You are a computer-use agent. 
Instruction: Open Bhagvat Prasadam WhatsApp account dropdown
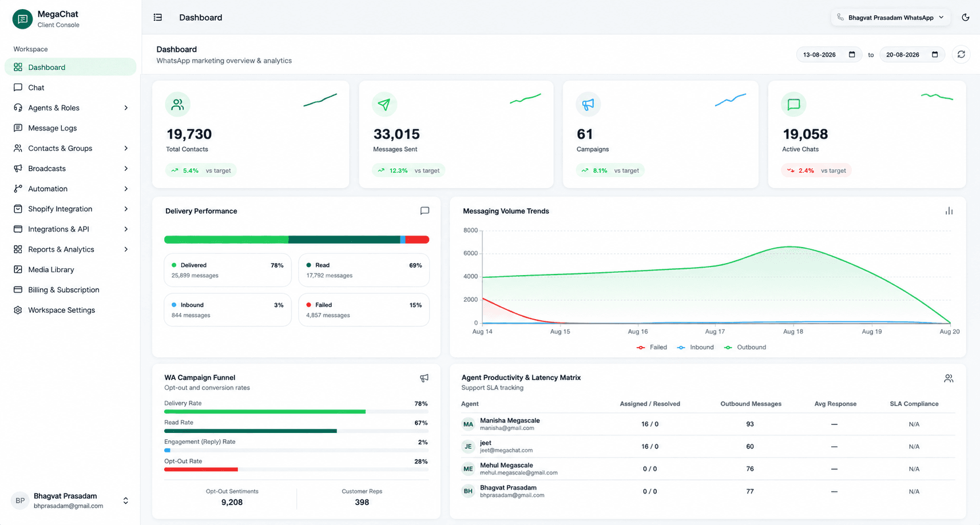pos(891,18)
